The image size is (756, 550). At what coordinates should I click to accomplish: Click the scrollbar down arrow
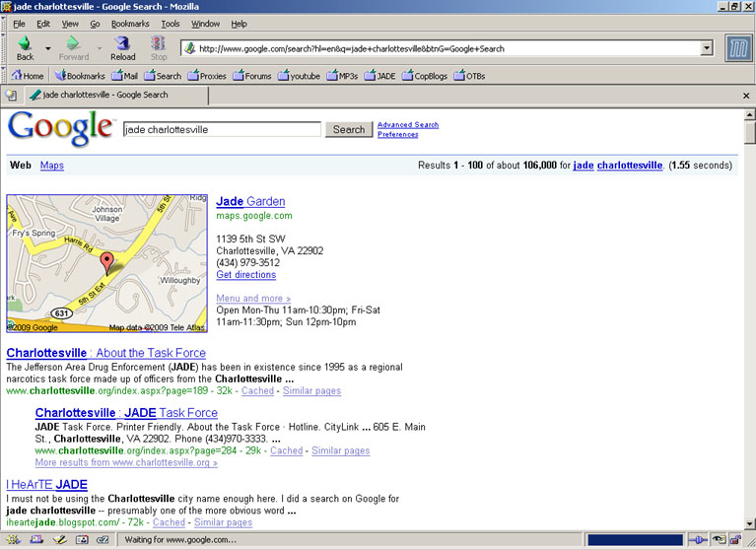[x=750, y=523]
